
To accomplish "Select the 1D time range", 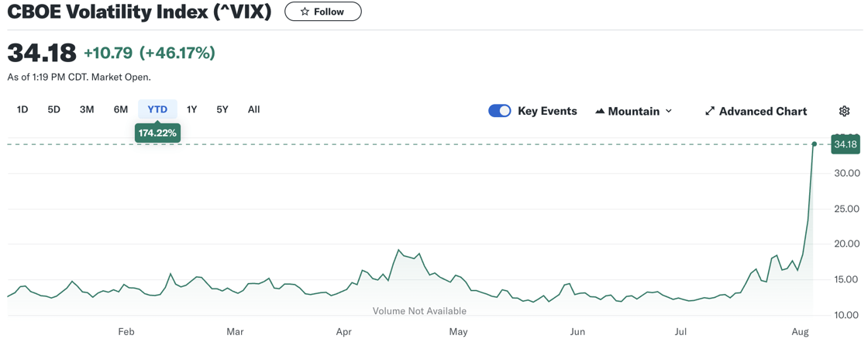I will tap(22, 109).
